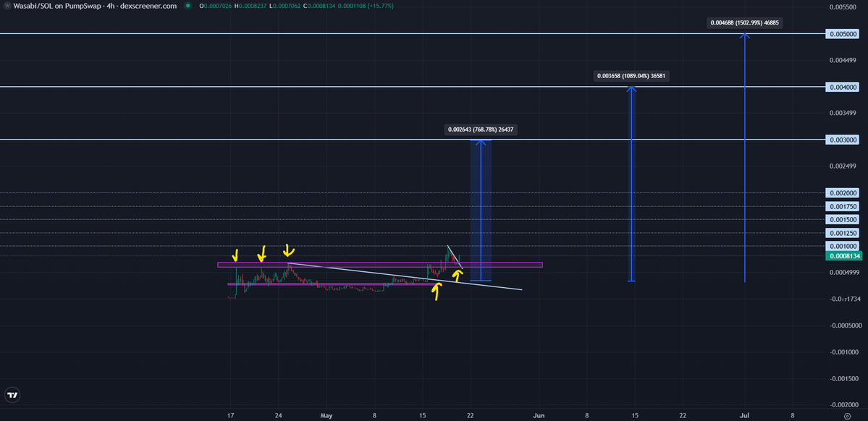
Task: Select the 0.005000 horizontal line price label
Action: tap(843, 34)
